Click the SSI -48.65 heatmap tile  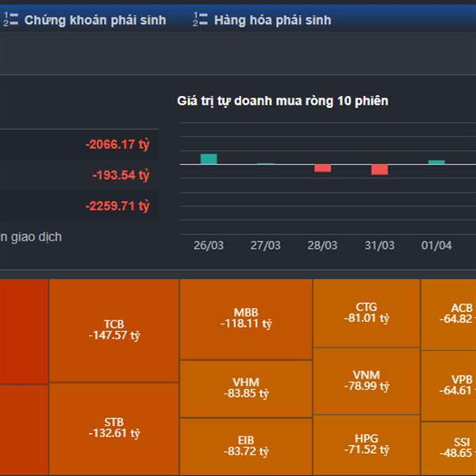[449, 449]
